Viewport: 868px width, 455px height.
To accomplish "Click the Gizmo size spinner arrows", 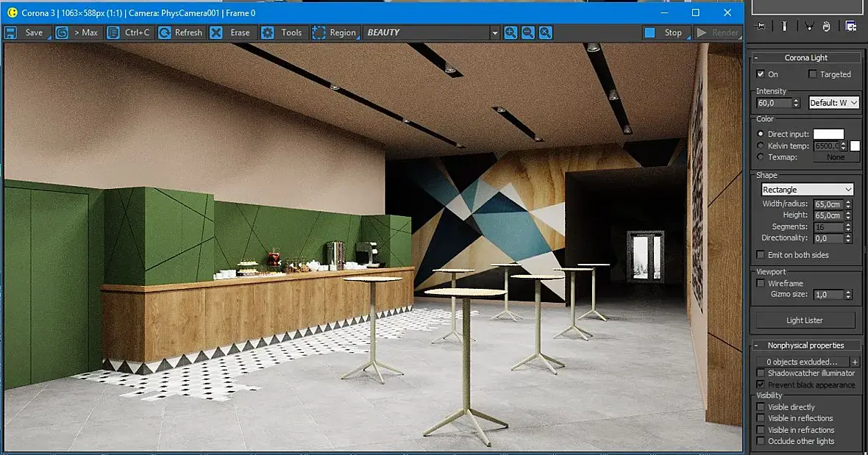I will [x=848, y=295].
